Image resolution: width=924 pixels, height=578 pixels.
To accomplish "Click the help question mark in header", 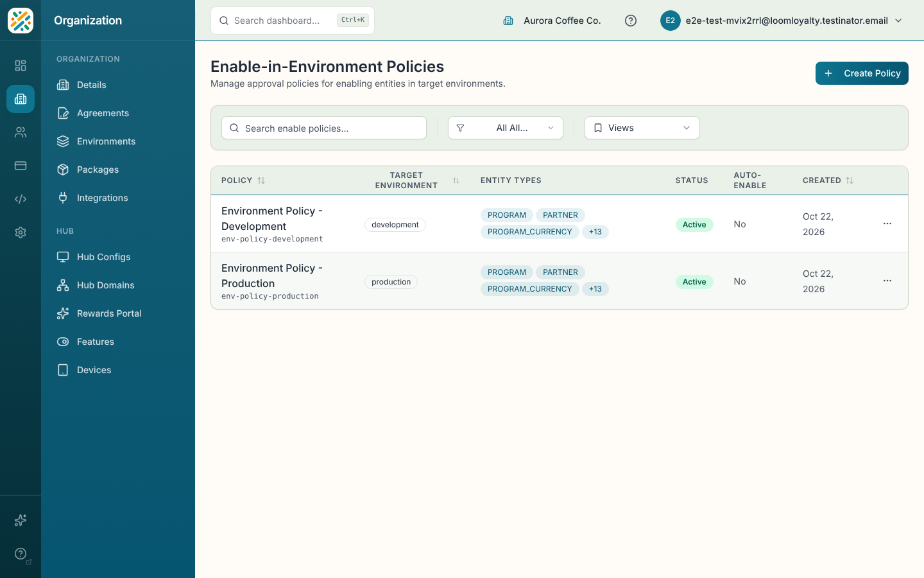I will coord(631,21).
